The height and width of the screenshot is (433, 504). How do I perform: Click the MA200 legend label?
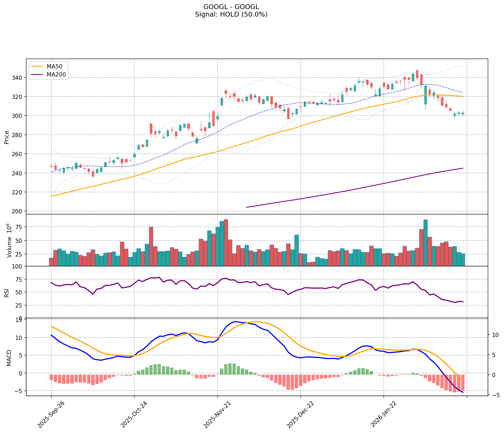pos(56,75)
